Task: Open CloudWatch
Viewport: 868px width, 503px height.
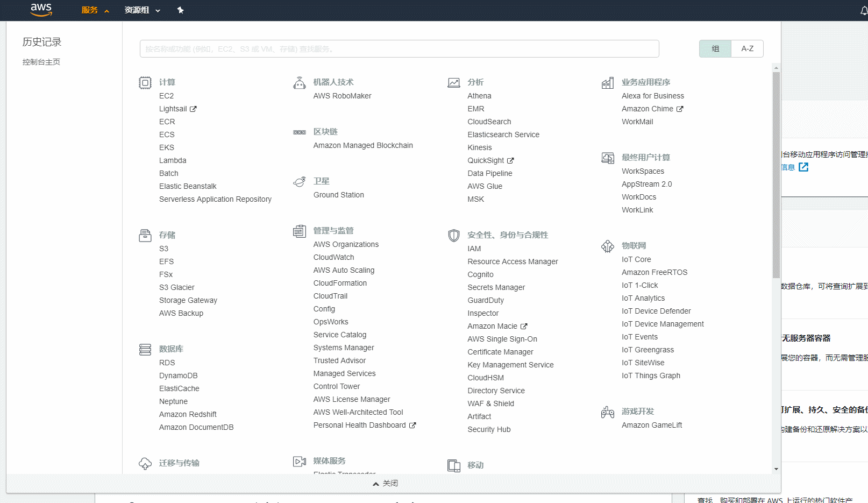Action: click(x=334, y=257)
